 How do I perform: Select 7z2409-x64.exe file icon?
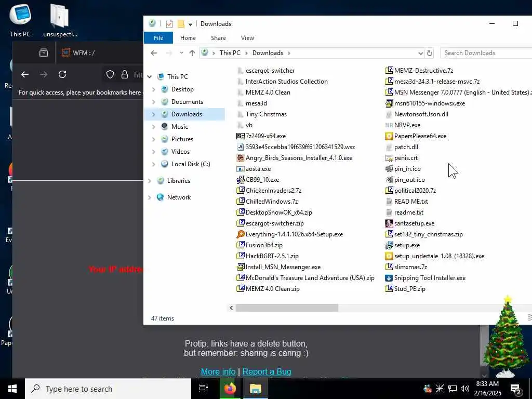[x=240, y=136]
